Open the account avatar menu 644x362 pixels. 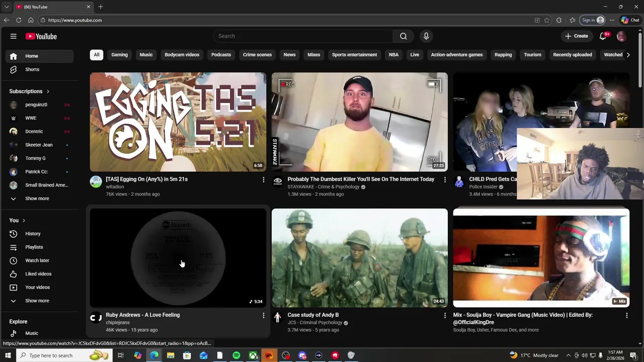point(621,36)
